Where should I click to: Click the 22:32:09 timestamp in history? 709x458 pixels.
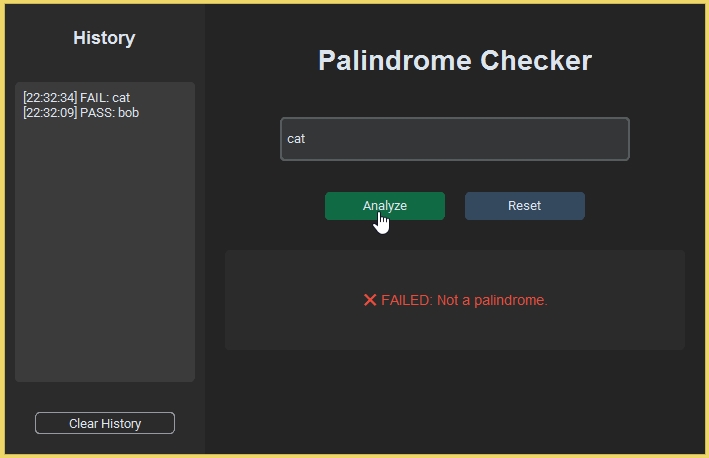tap(50, 113)
